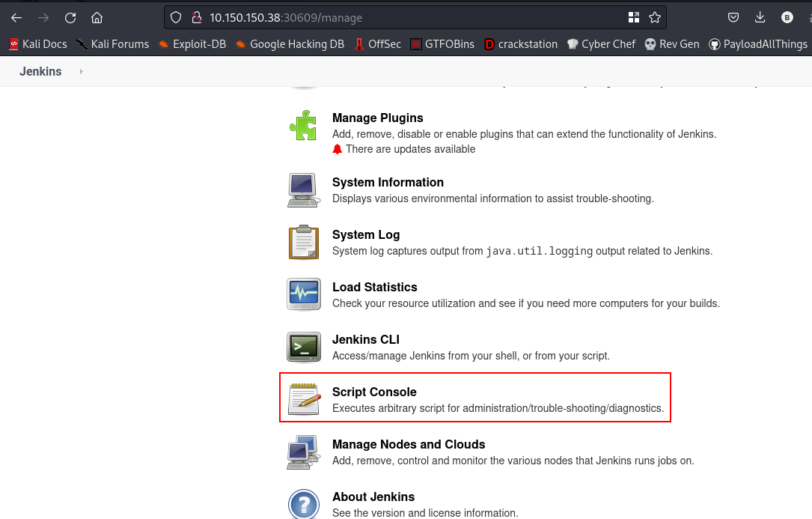Open the Jenkins CLI link
The width and height of the screenshot is (812, 519).
pyautogui.click(x=366, y=339)
